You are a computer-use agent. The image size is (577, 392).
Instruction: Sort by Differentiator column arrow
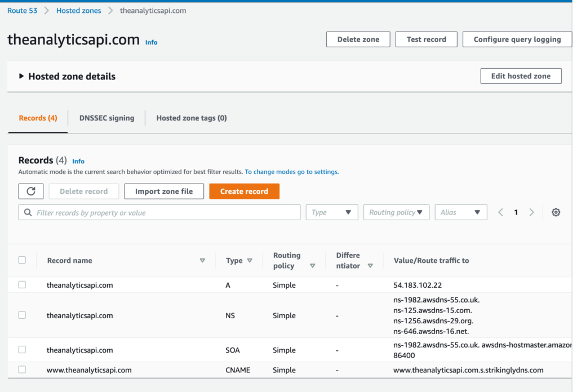(x=370, y=266)
